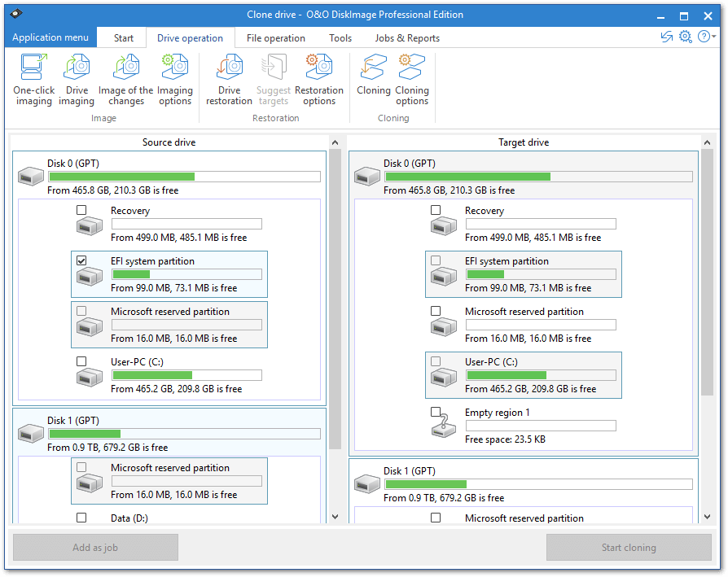This screenshot has height=577, width=728.
Task: Switch to the File operation tab
Action: coord(276,38)
